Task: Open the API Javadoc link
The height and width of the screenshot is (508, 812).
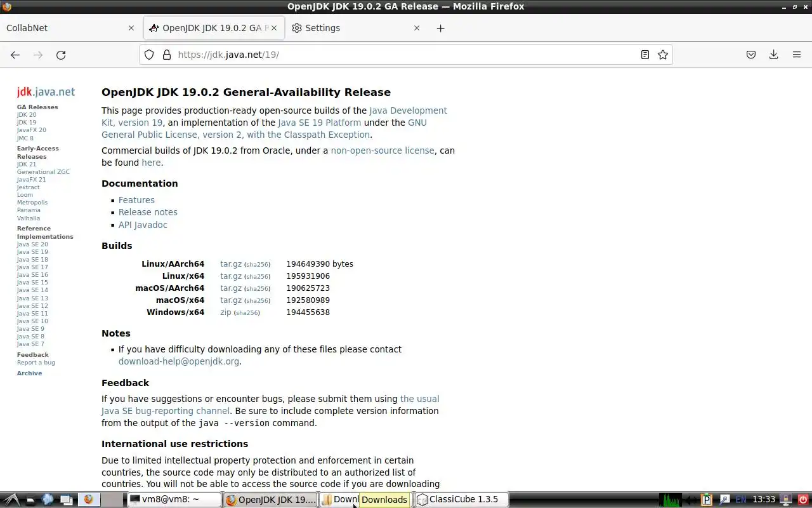Action: click(143, 225)
